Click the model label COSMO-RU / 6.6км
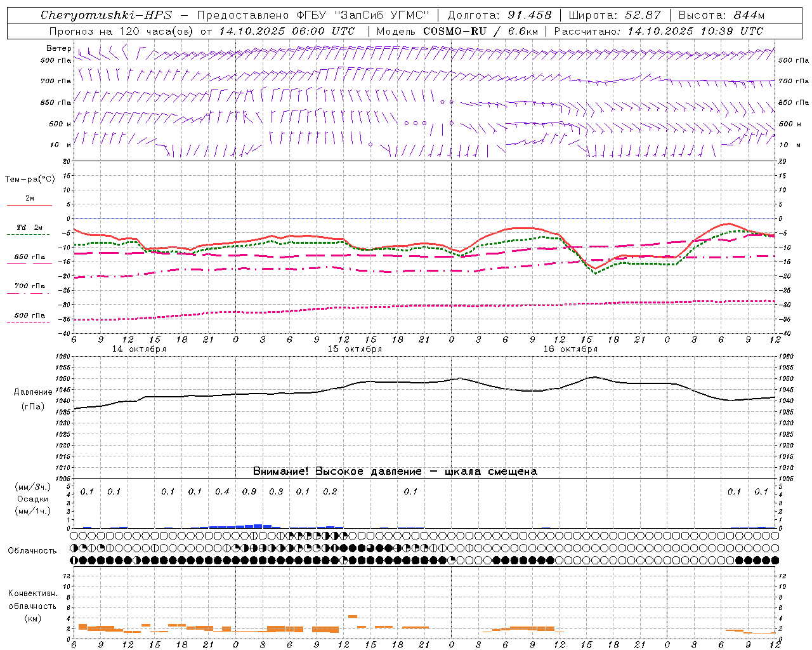 (x=480, y=31)
